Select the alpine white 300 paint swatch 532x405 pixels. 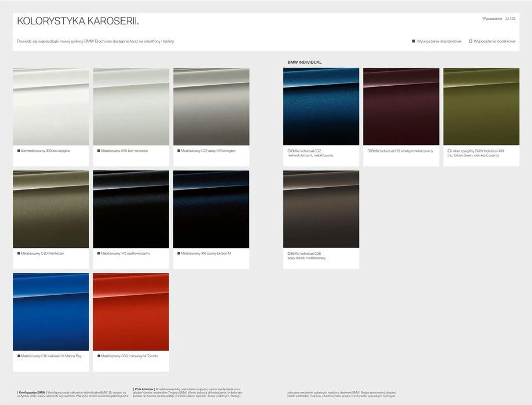(x=51, y=107)
